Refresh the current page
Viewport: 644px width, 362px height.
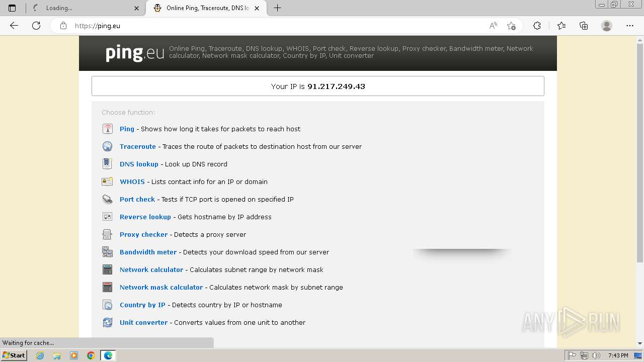point(36,26)
